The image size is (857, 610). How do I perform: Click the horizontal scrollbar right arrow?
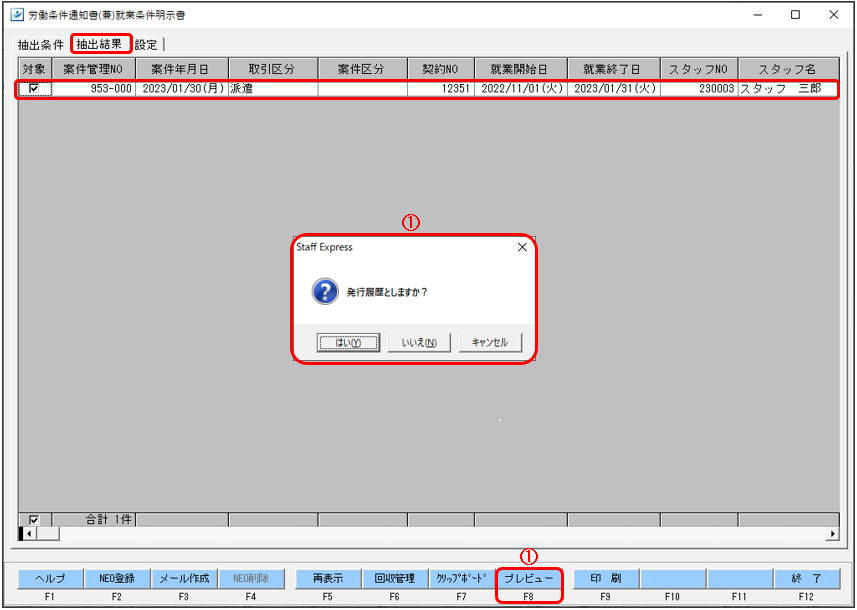click(x=833, y=533)
